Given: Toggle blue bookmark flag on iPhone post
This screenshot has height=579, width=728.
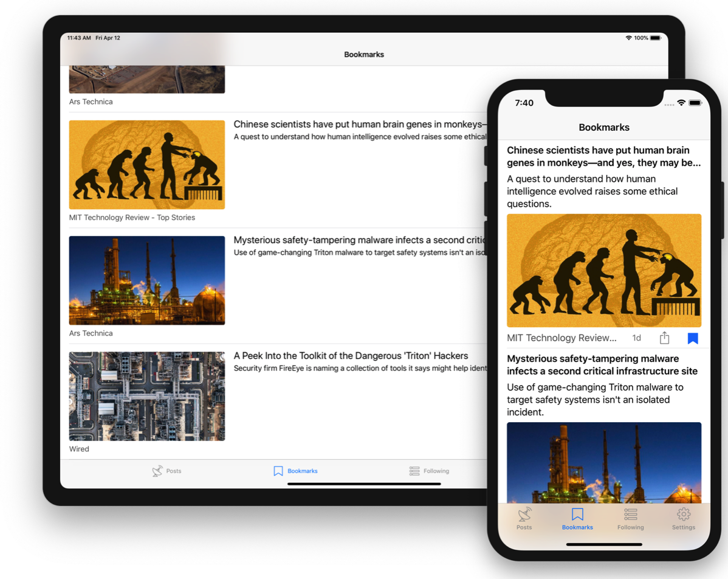Looking at the screenshot, I should click(693, 338).
